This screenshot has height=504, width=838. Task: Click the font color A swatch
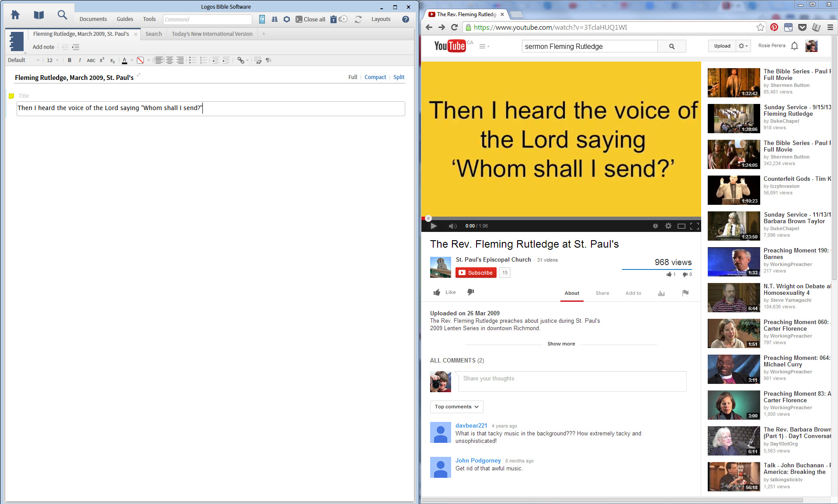point(125,60)
